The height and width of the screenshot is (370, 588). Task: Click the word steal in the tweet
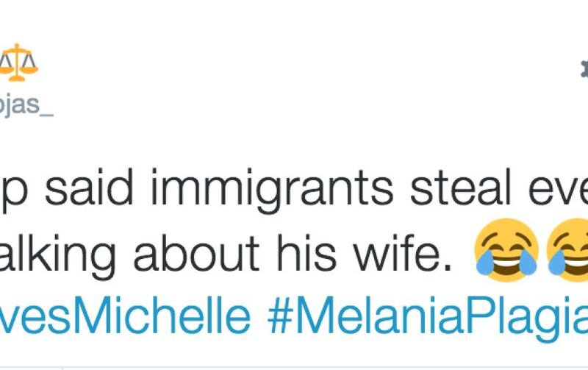[x=461, y=187]
